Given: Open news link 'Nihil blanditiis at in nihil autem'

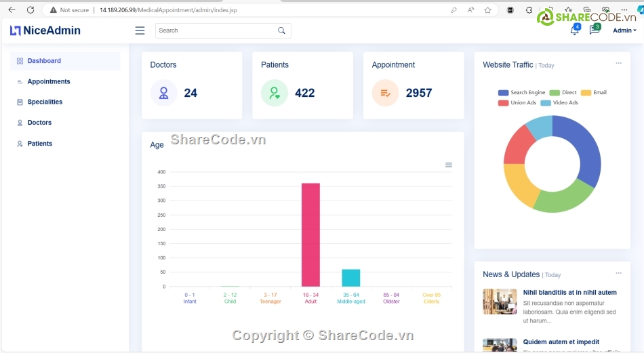Looking at the screenshot, I should 569,293.
